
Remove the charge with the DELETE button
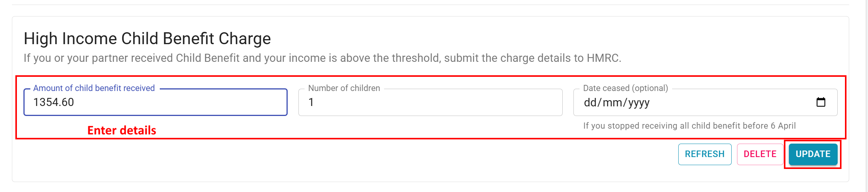pyautogui.click(x=760, y=154)
